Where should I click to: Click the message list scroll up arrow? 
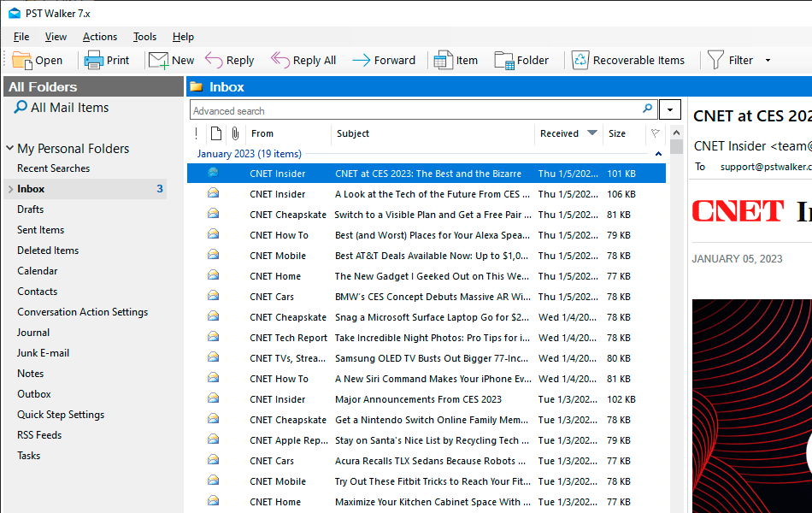[x=676, y=133]
